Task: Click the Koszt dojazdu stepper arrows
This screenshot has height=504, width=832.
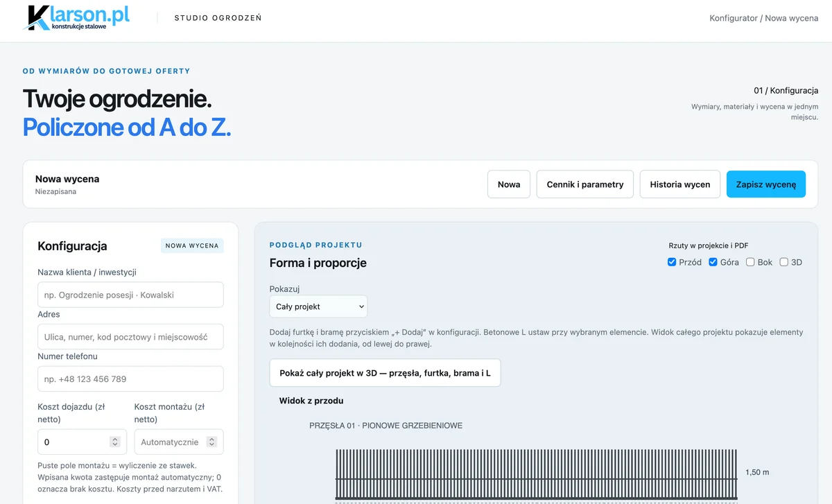Action: pos(115,442)
